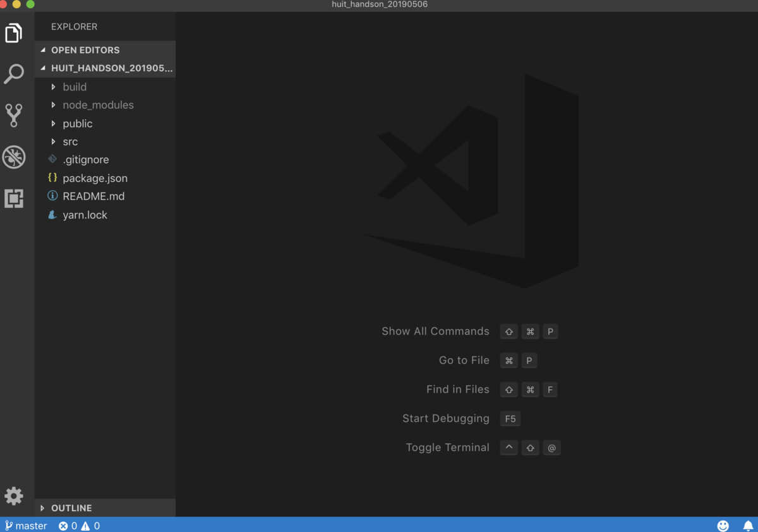758x532 pixels.
Task: Click the braces icon of package.json
Action: click(x=53, y=178)
